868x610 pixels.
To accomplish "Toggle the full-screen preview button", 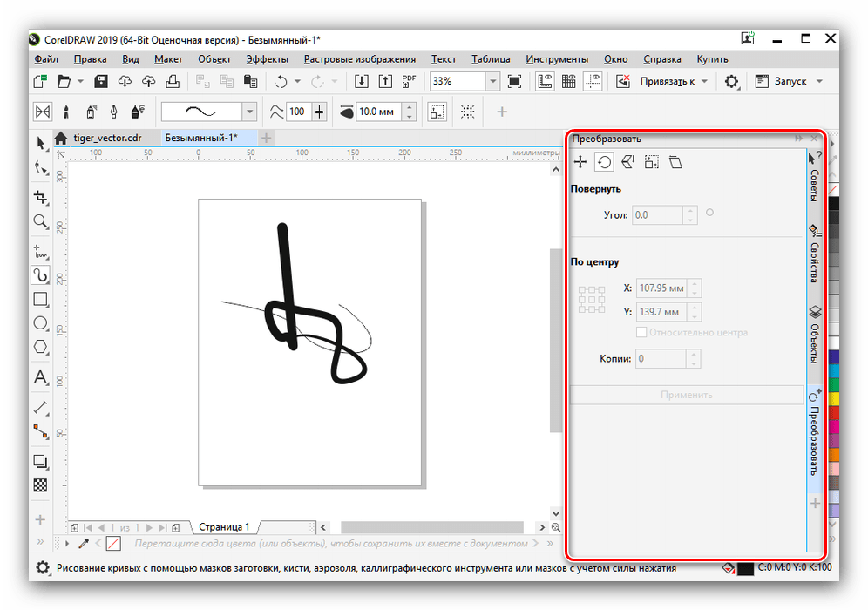I will 514,82.
